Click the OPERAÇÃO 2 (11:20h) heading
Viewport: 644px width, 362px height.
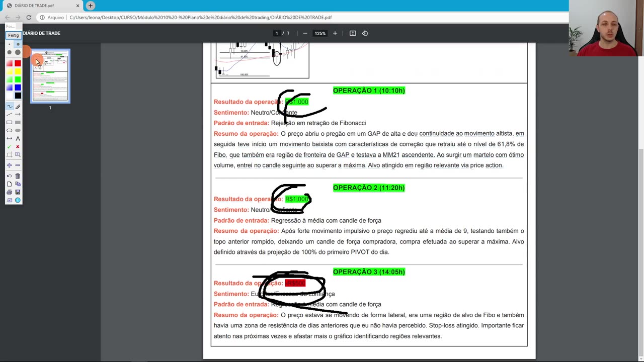369,188
